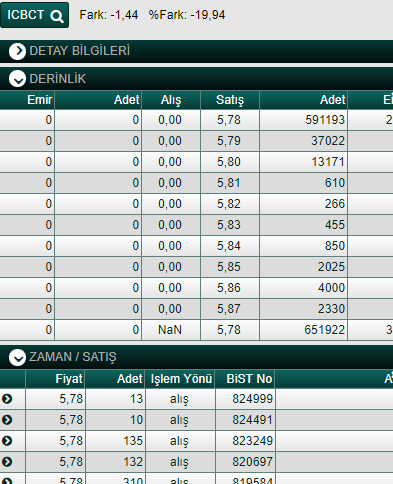Click the Emir column header

27,100
